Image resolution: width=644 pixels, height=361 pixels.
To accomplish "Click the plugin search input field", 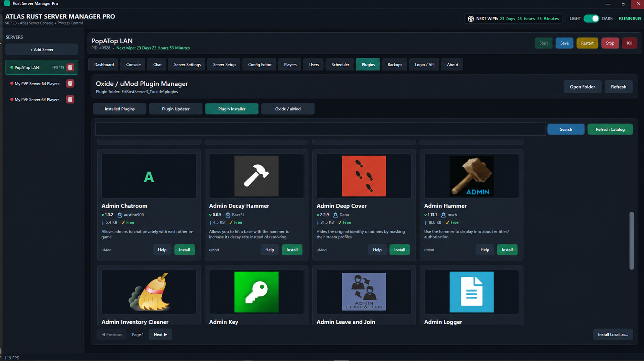I will [x=320, y=129].
